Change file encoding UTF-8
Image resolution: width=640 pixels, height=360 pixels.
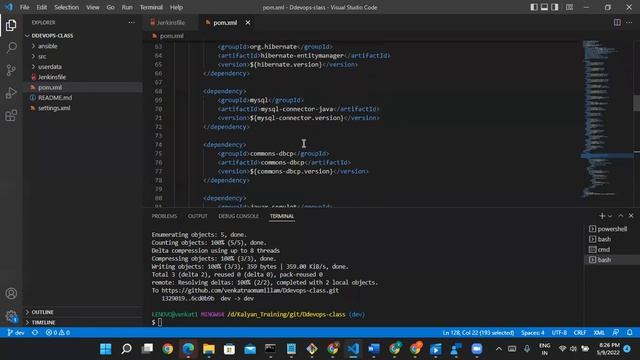(559, 333)
